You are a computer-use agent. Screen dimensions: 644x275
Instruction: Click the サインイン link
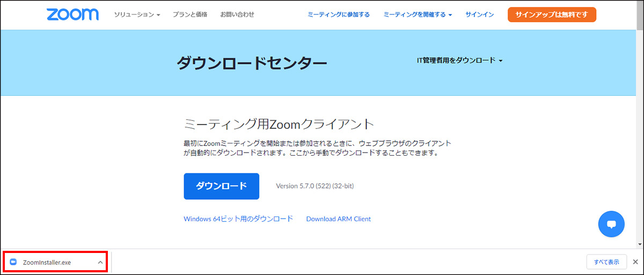click(x=479, y=15)
